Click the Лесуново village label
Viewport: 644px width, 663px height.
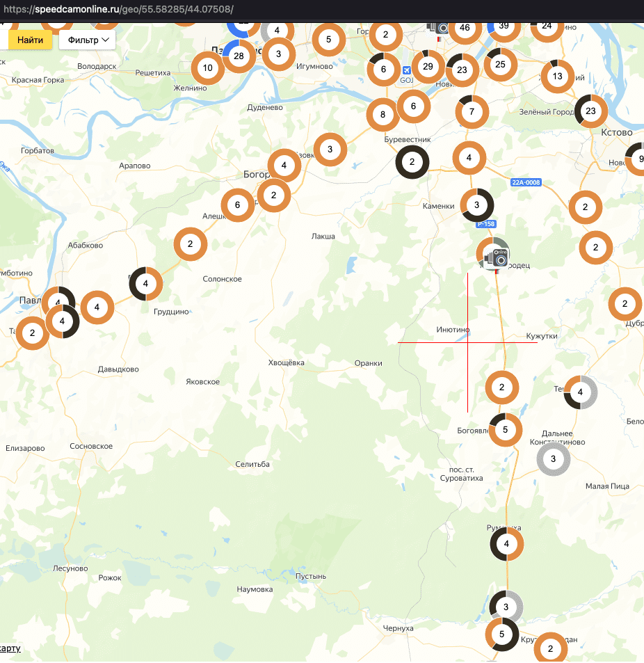(x=70, y=568)
